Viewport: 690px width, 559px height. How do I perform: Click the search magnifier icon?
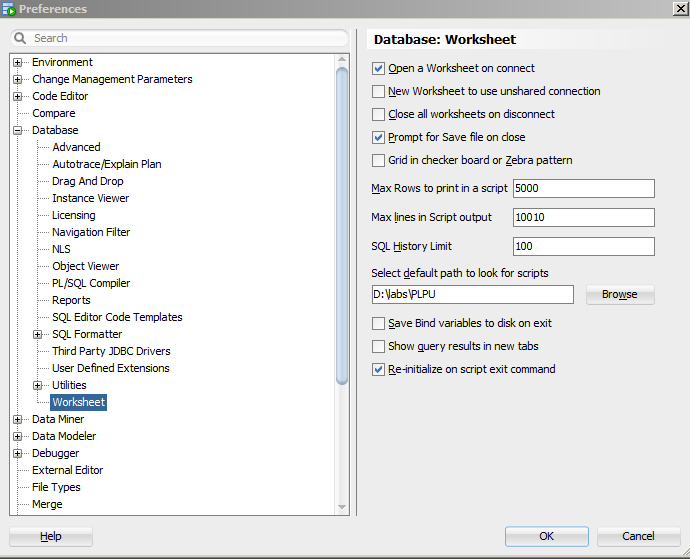[20, 38]
